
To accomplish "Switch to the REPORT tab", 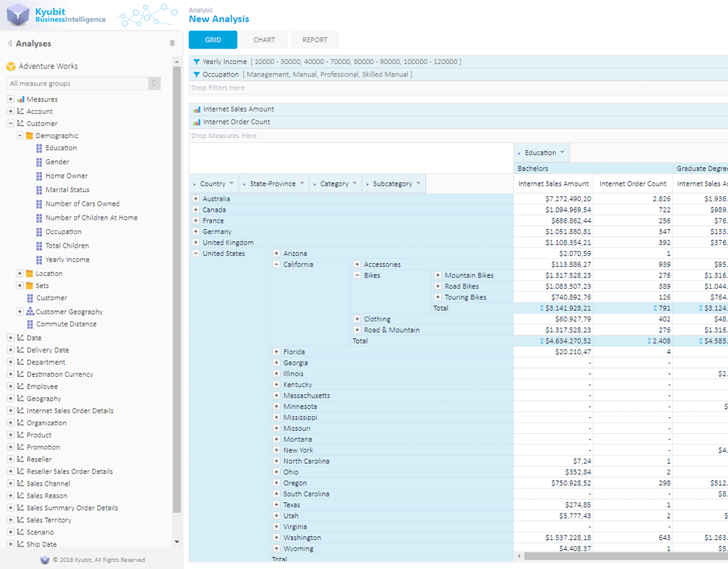I will 315,40.
